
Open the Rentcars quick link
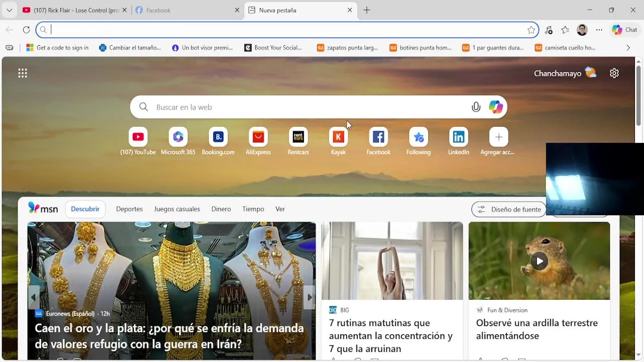click(298, 141)
